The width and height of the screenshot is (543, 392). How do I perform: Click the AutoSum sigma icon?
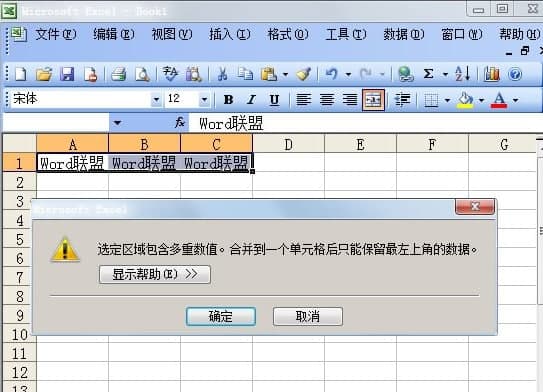[428, 74]
